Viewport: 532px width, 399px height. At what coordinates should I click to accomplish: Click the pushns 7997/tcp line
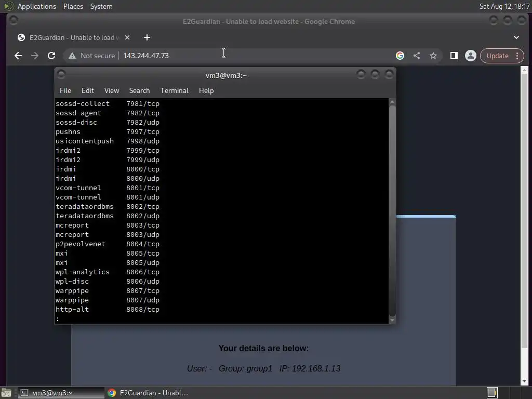coord(108,131)
